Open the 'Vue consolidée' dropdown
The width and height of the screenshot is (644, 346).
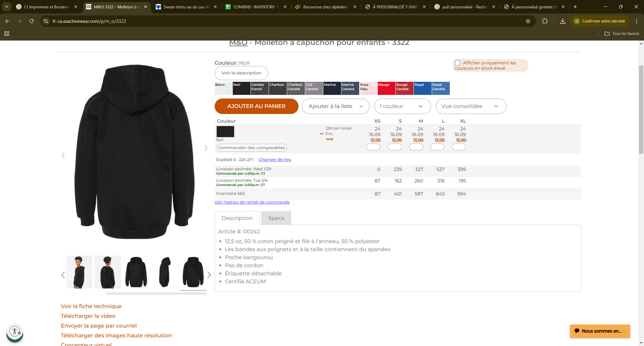point(471,106)
